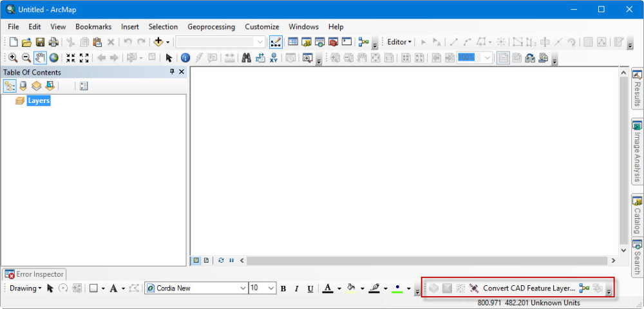Open the Catalog window toolbar icon
The image size is (644, 309).
306,42
